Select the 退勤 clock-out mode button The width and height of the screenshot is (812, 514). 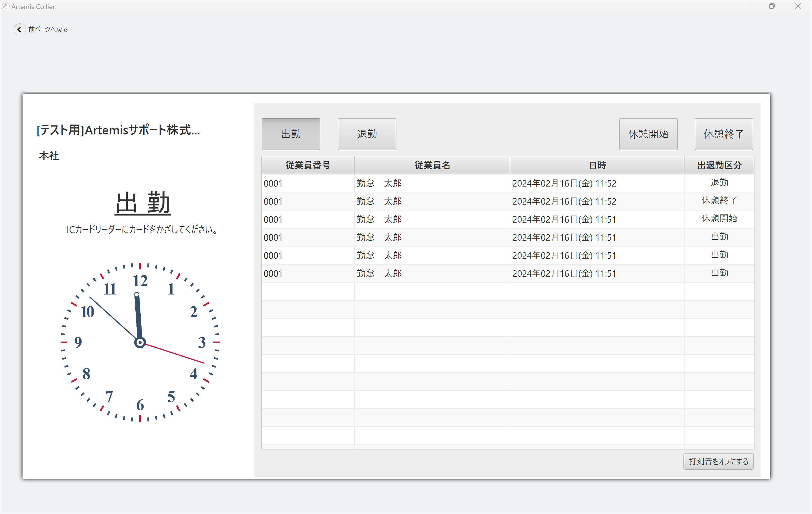[367, 134]
